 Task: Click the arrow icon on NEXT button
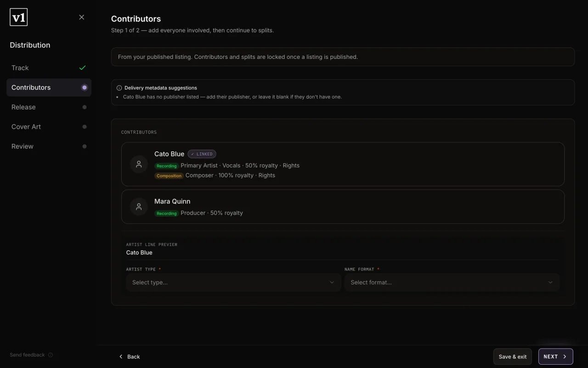[x=565, y=356]
